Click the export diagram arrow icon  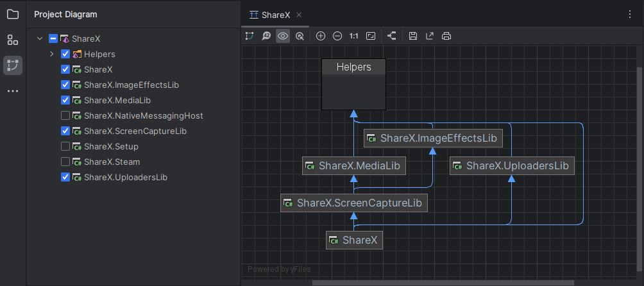coord(430,36)
